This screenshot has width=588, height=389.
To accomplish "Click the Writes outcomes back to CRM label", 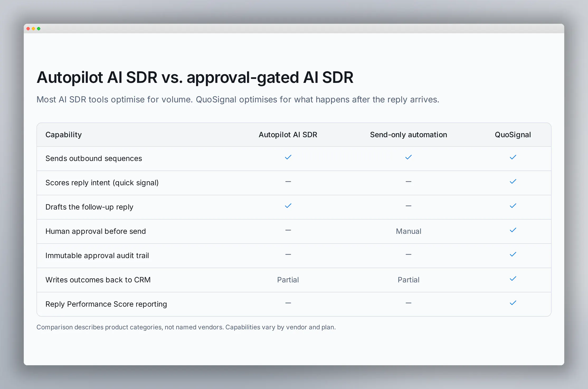I will [x=98, y=280].
